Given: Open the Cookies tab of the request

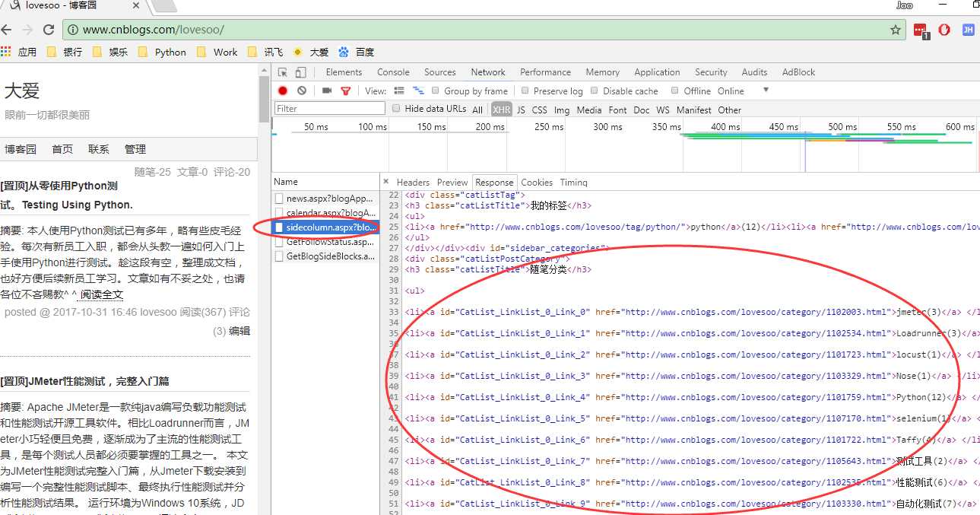Looking at the screenshot, I should (537, 183).
